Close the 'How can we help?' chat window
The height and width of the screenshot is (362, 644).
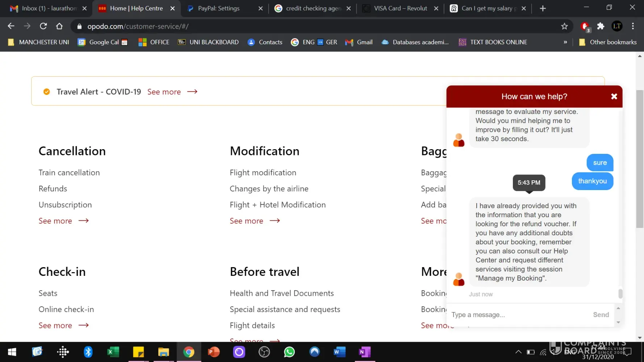[x=614, y=96]
